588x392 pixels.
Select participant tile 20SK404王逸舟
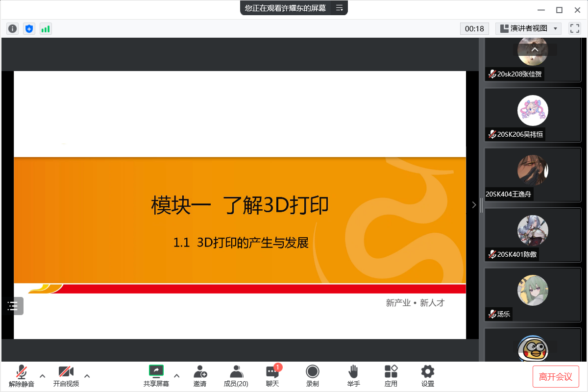tap(533, 175)
